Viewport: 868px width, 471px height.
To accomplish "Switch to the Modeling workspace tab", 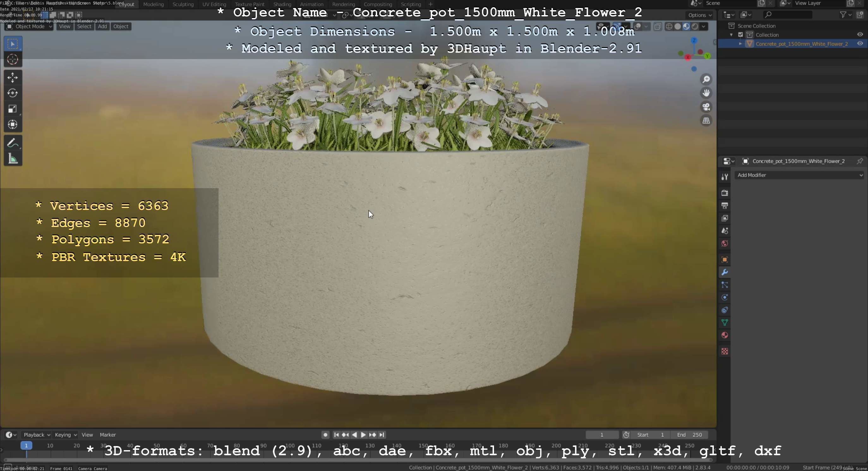I will click(153, 4).
